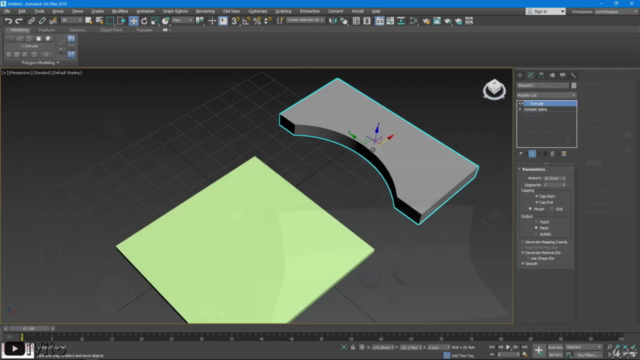640x360 pixels.
Task: Open the Rendering menu
Action: coord(205,11)
